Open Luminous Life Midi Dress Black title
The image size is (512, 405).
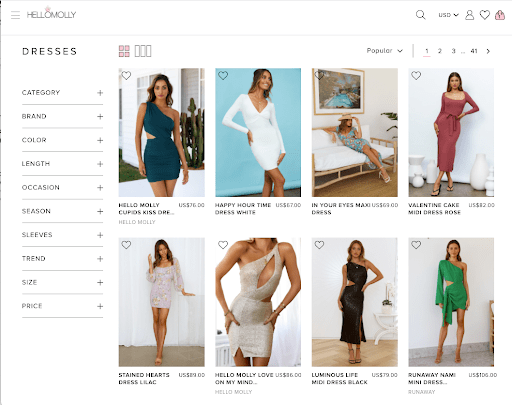point(339,378)
